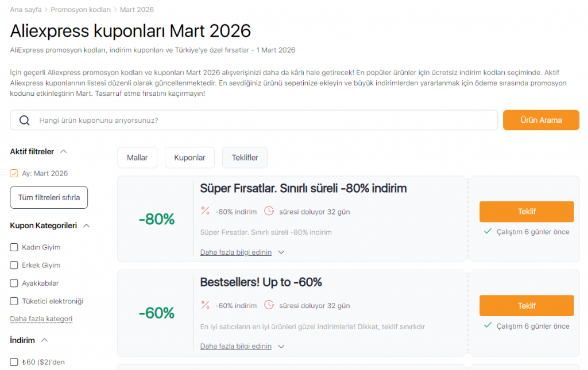Viewport: 588px width, 370px height.
Task: Click the clock icon showing 32 days remaining on -80% deal
Action: click(x=269, y=211)
